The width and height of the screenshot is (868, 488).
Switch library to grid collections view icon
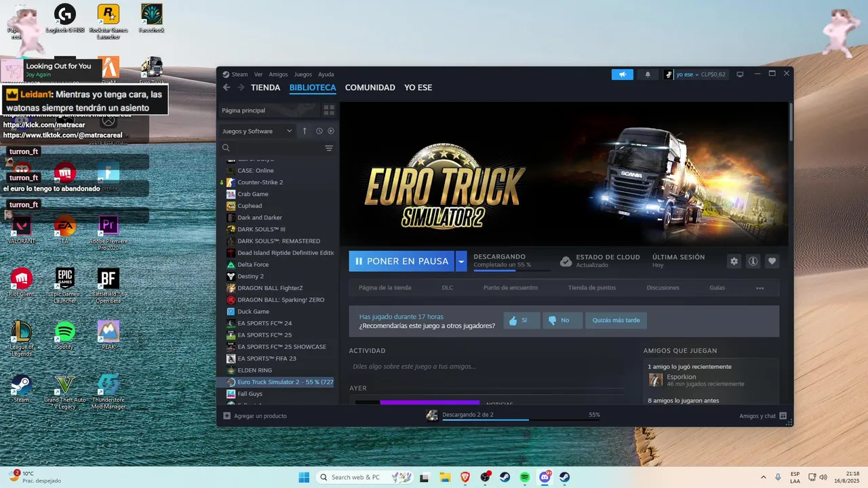pos(329,110)
